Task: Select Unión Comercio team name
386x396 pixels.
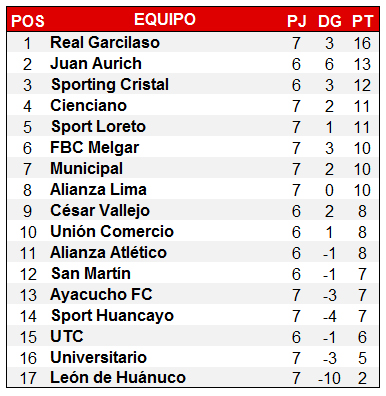Action: [112, 231]
